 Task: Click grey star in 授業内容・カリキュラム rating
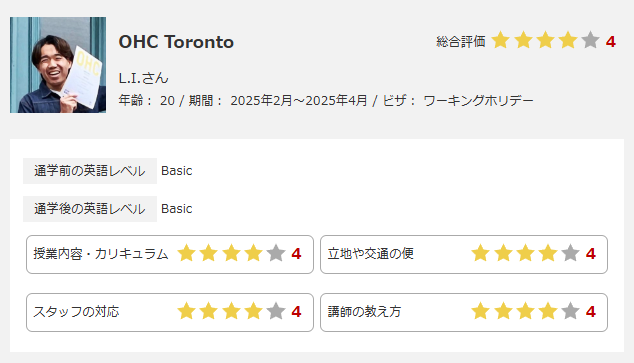click(x=276, y=253)
